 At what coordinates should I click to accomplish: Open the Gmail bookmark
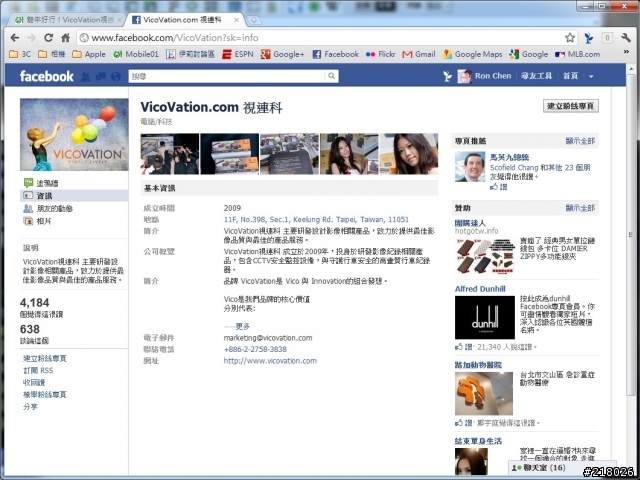pyautogui.click(x=419, y=54)
